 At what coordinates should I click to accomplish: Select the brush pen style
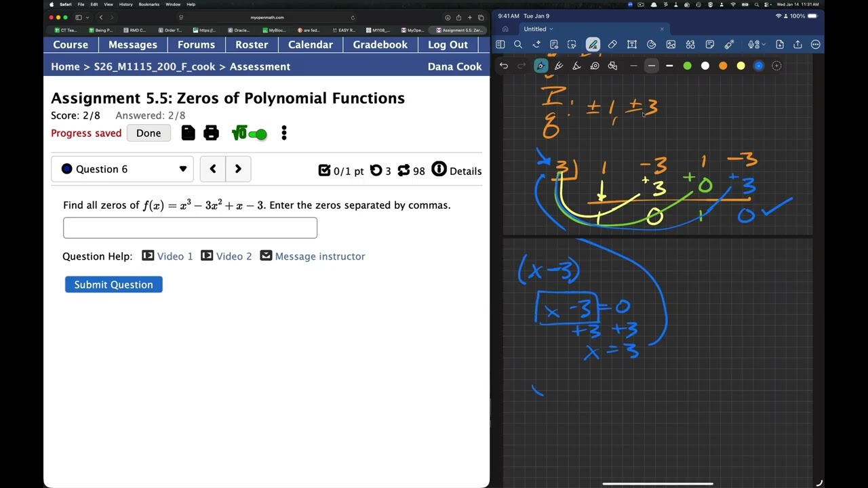tap(559, 66)
